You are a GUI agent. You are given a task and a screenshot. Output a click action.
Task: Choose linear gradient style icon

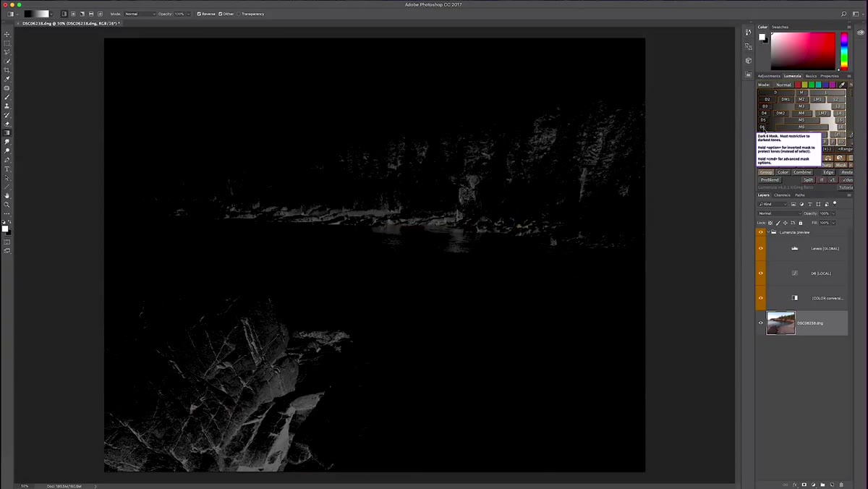(64, 14)
